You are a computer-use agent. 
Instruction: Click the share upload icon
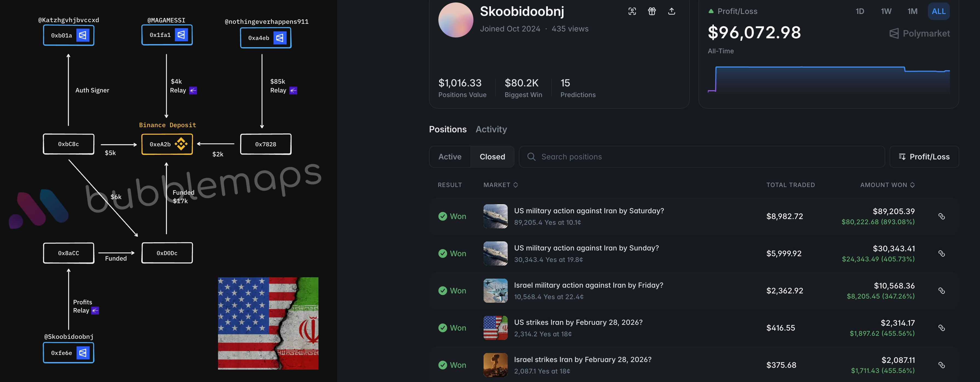(x=671, y=11)
